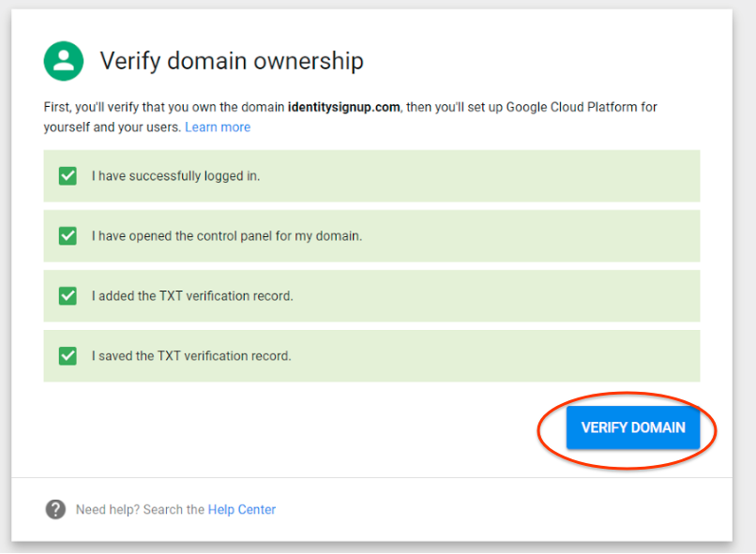Viewport: 756px width, 554px height.
Task: Click the 'yourself and your users.' text
Action: [x=112, y=127]
